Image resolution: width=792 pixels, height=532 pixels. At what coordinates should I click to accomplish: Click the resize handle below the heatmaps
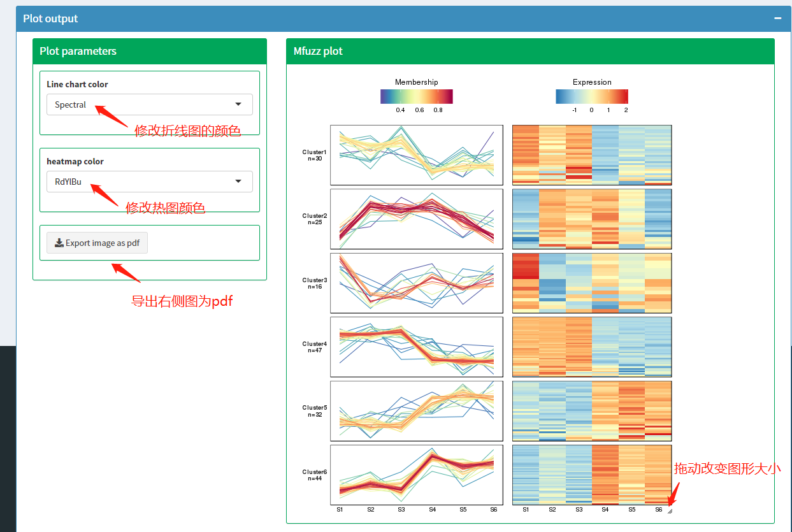[x=670, y=510]
